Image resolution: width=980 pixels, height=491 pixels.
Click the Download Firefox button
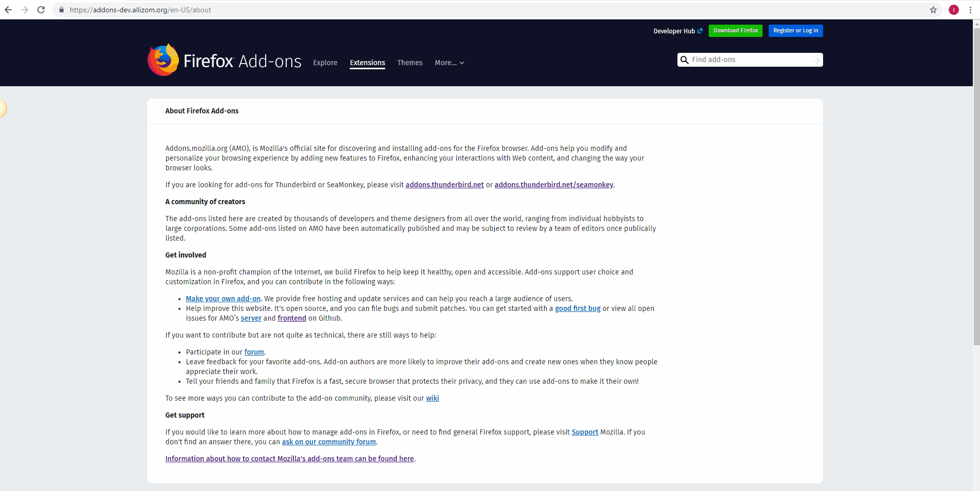click(735, 31)
